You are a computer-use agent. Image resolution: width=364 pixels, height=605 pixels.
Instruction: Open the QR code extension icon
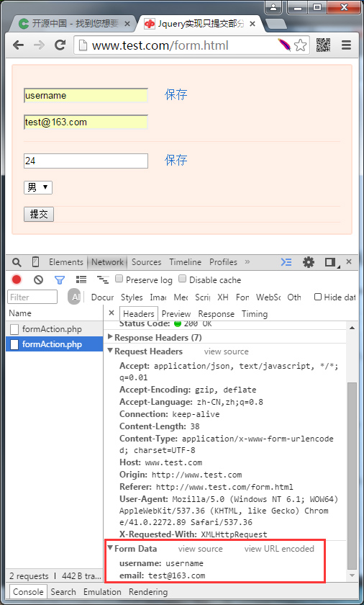(x=323, y=45)
